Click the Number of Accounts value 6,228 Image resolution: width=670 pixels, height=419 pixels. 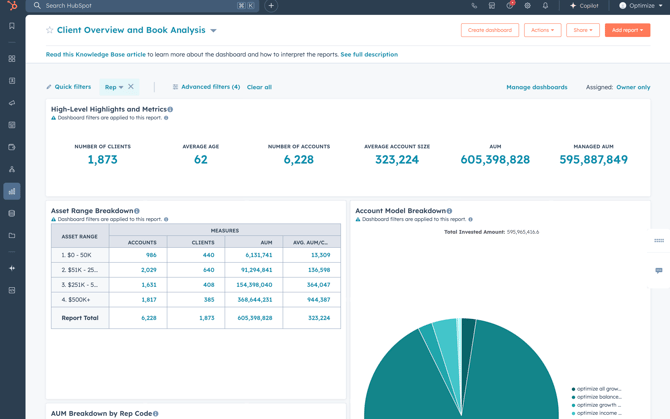(x=299, y=160)
